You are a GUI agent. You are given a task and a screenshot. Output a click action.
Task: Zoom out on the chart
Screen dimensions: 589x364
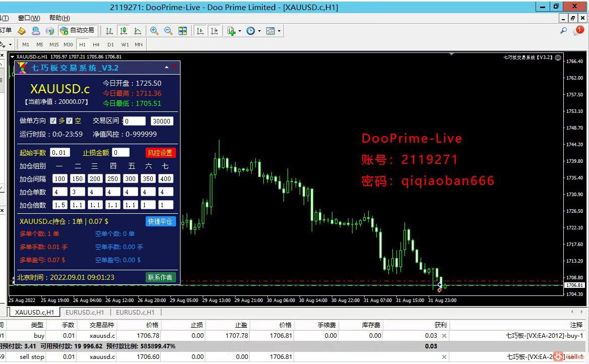[x=168, y=31]
